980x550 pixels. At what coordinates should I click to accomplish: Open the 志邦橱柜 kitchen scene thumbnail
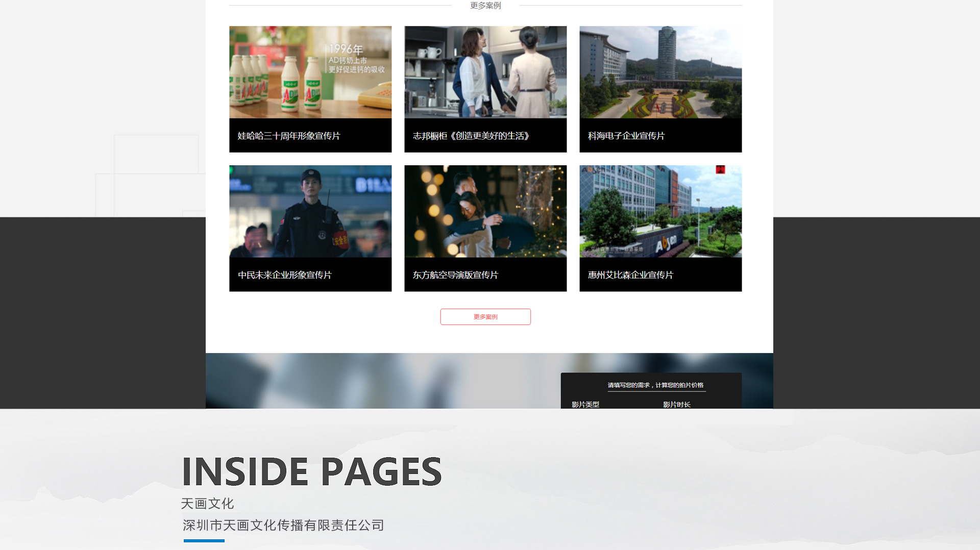pyautogui.click(x=485, y=72)
